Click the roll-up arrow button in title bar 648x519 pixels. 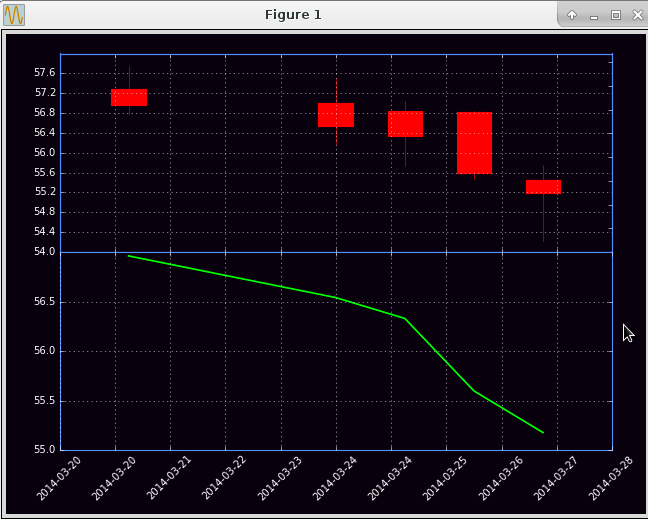click(572, 15)
